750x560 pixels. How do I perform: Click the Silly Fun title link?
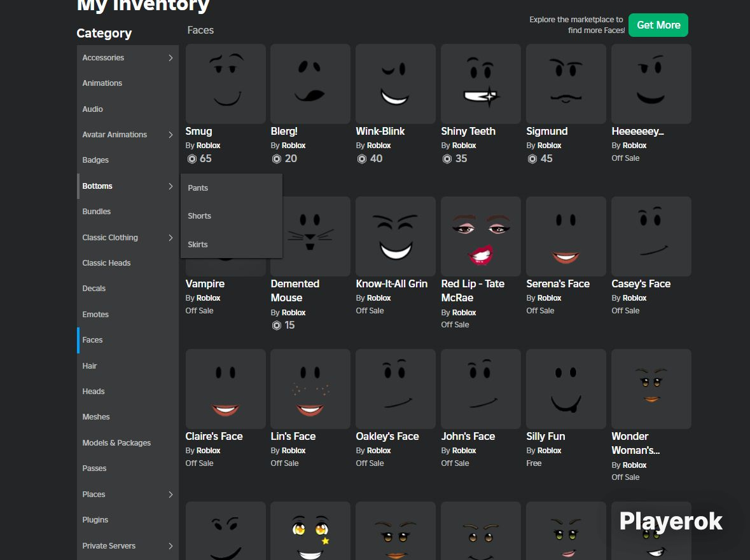pyautogui.click(x=545, y=436)
